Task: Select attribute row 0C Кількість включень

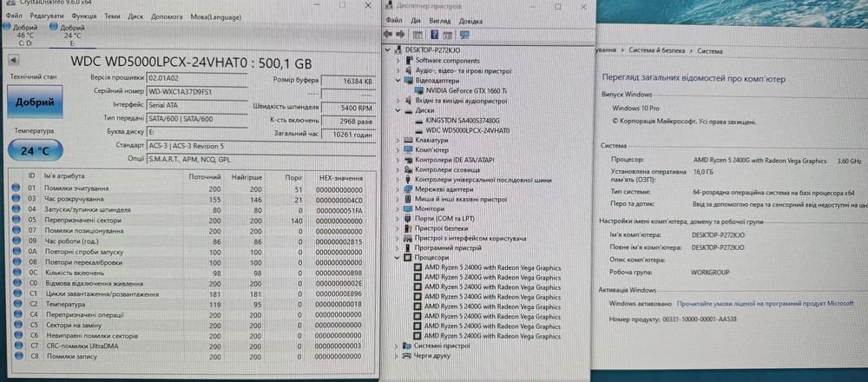Action: pyautogui.click(x=191, y=273)
